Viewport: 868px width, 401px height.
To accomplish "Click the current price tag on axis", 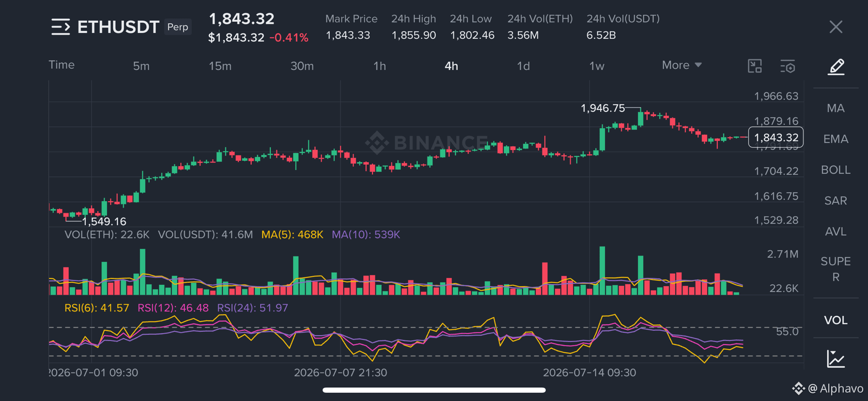I will pos(776,138).
